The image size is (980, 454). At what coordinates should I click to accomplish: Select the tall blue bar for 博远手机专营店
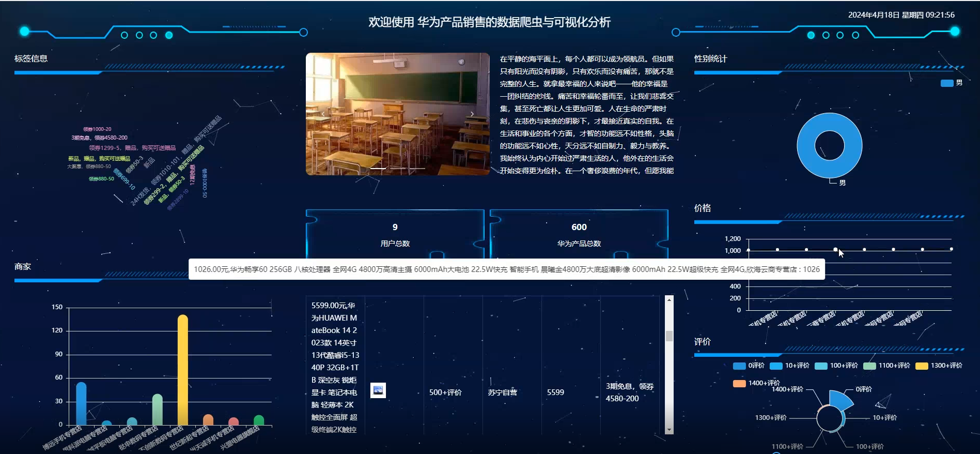81,404
